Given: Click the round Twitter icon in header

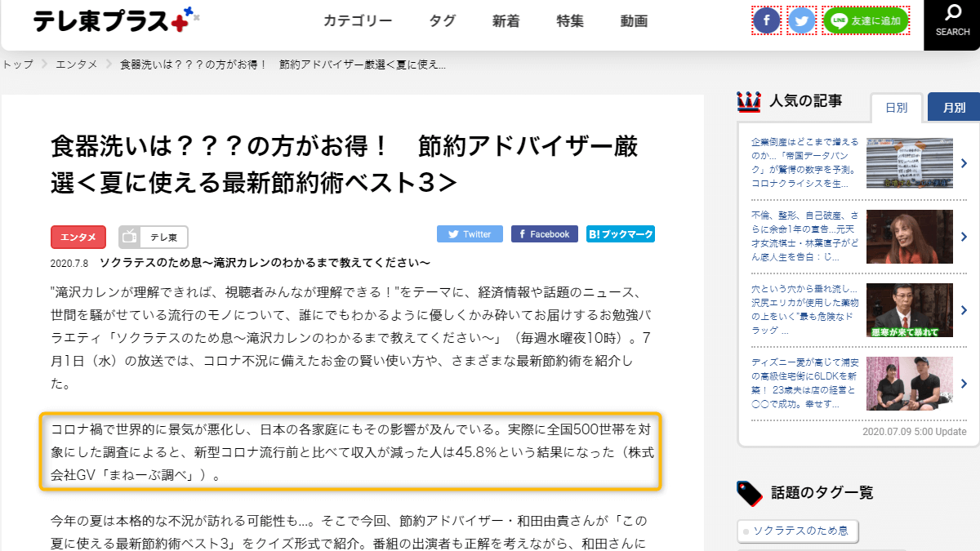Looking at the screenshot, I should [802, 21].
